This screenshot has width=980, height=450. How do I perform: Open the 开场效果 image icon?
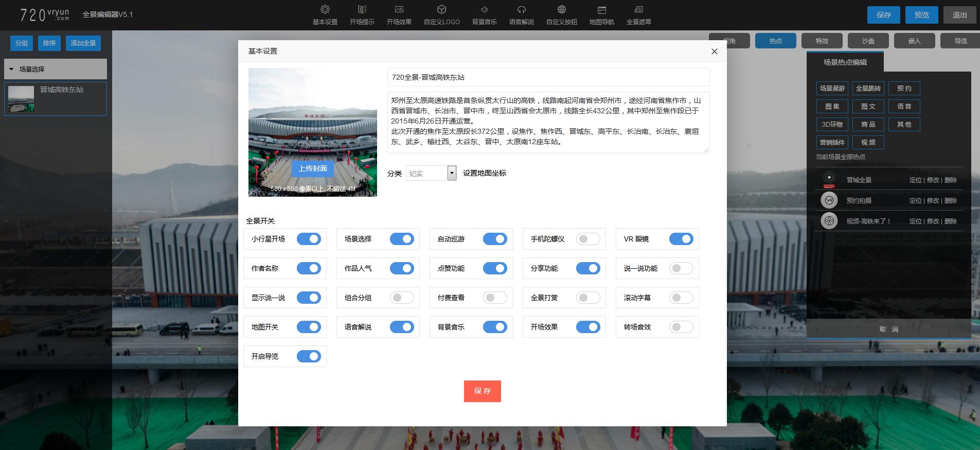click(x=399, y=10)
